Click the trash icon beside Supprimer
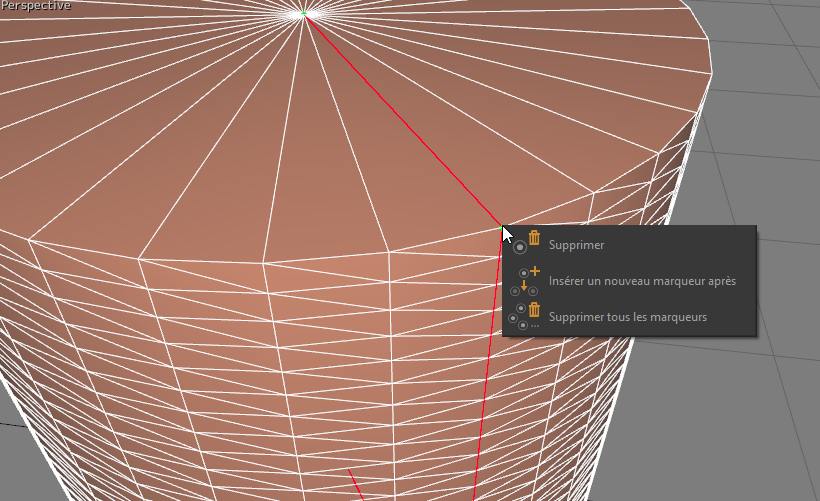820x501 pixels. [x=534, y=238]
